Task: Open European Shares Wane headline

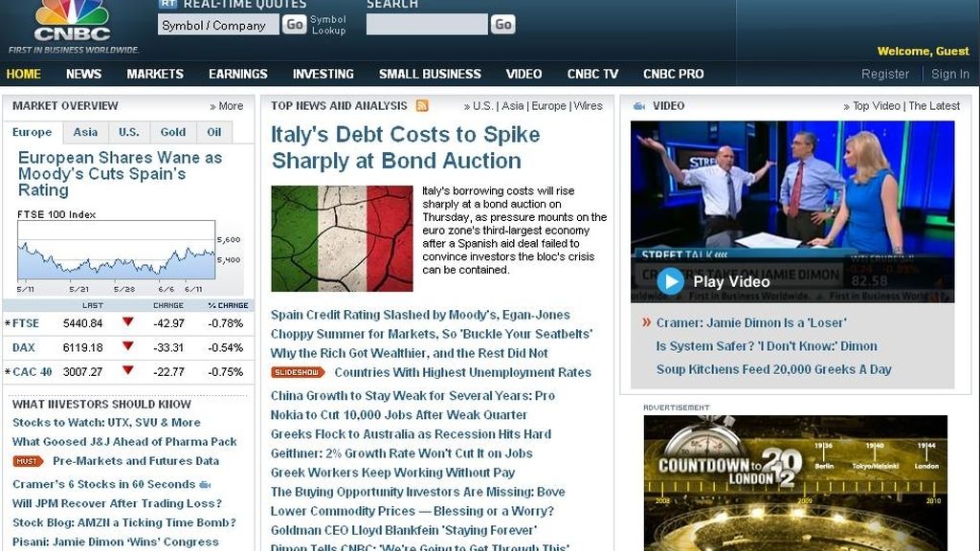Action: pyautogui.click(x=120, y=174)
